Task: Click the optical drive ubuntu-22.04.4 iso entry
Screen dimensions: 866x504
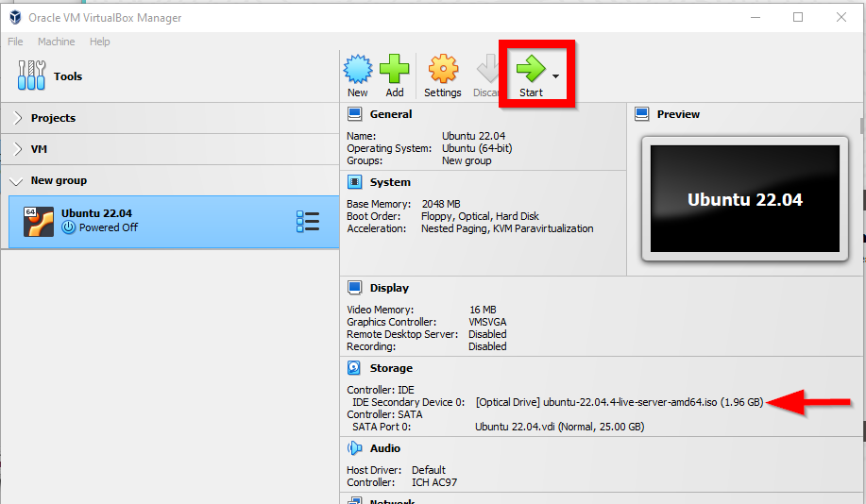Action: 620,402
